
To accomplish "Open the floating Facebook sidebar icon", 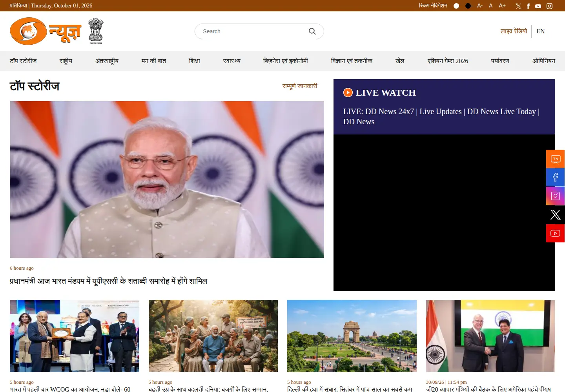I will pyautogui.click(x=555, y=177).
